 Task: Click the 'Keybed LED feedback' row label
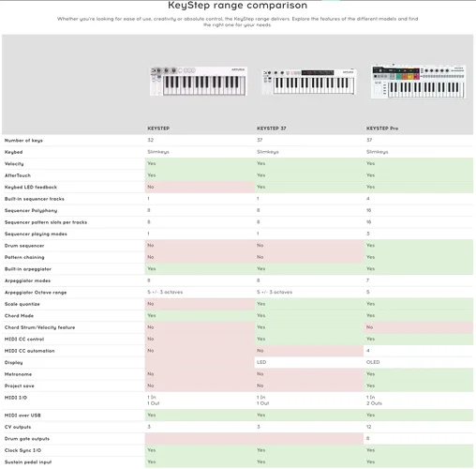coord(31,187)
